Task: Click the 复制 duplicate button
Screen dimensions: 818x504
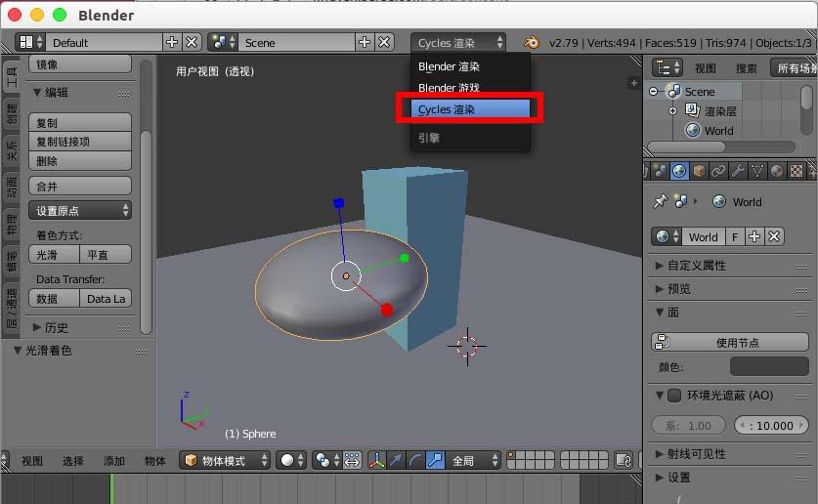Action: coord(80,122)
